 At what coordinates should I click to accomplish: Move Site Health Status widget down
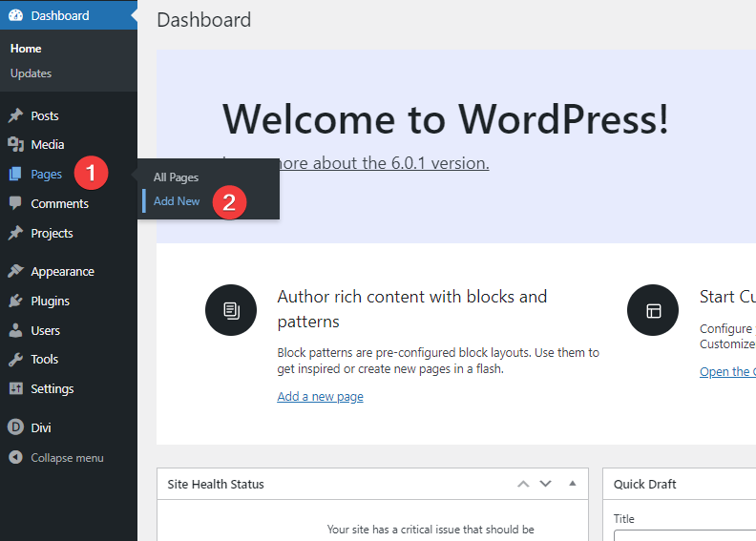pyautogui.click(x=545, y=484)
